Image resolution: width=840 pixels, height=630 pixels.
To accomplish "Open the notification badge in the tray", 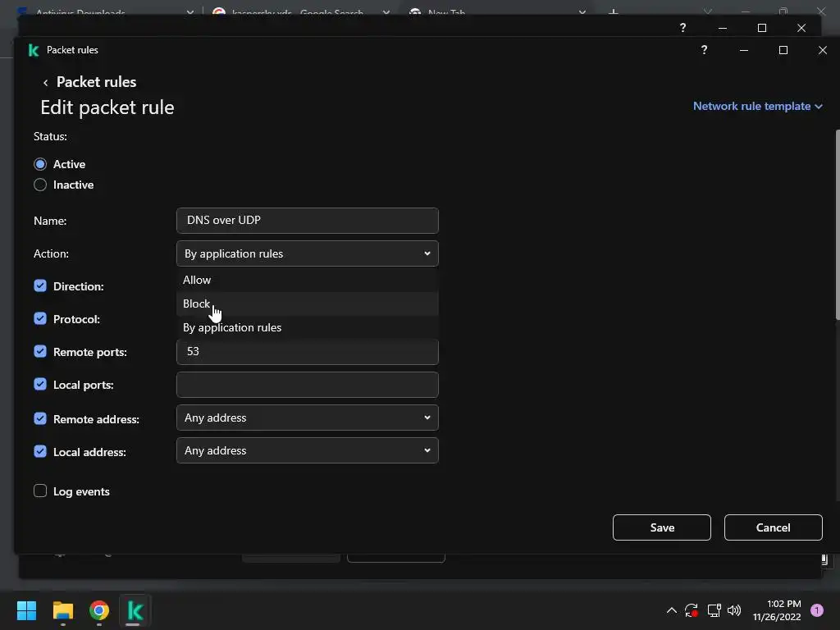I will pos(817,610).
